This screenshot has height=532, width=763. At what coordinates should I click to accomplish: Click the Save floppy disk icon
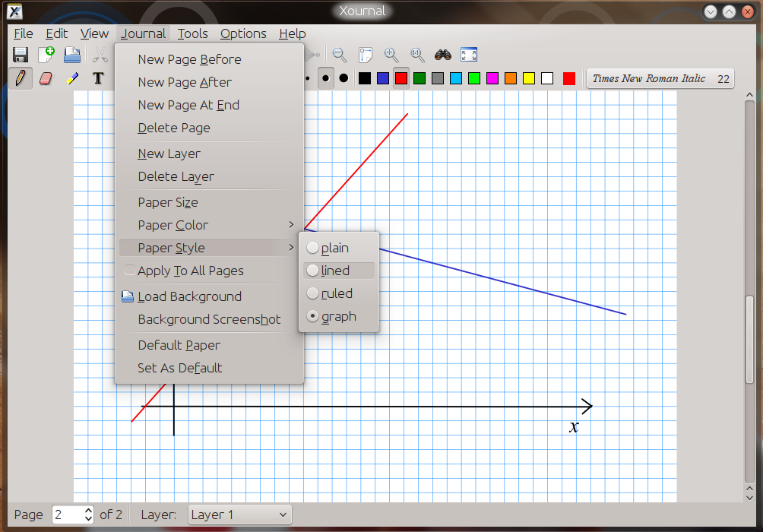21,55
